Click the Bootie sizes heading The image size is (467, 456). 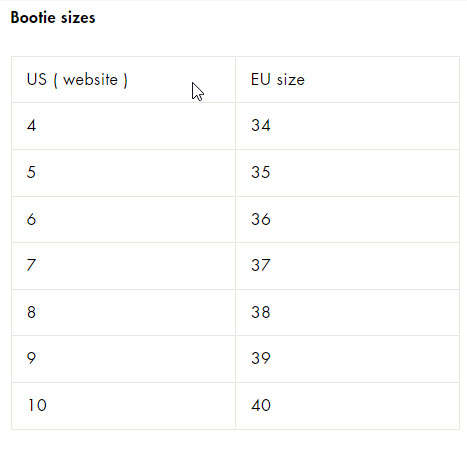(53, 17)
